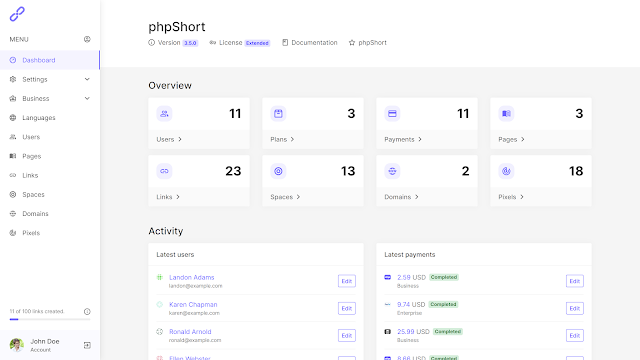Image resolution: width=640 pixels, height=360 pixels.
Task: Edit user Ronald Arnold
Action: (x=347, y=336)
